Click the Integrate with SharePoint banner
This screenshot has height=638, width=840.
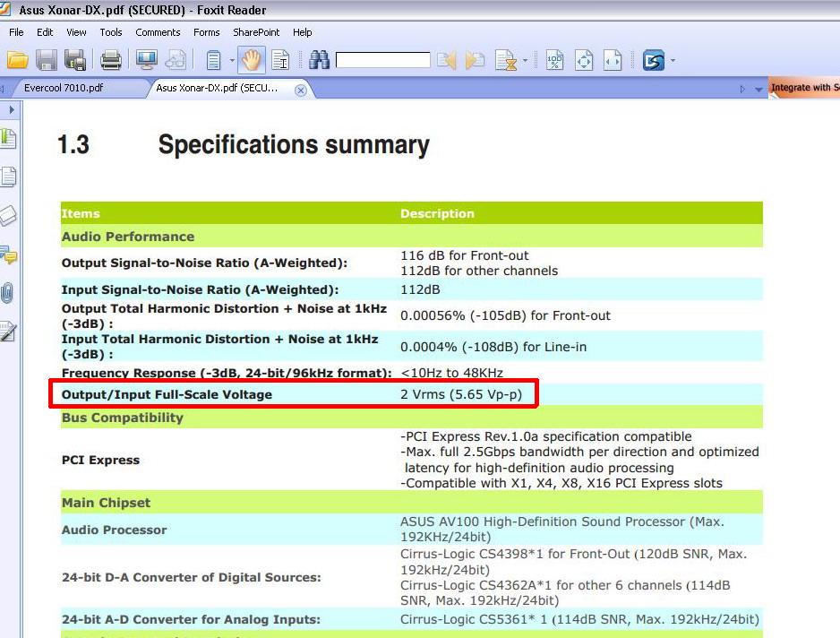804,88
